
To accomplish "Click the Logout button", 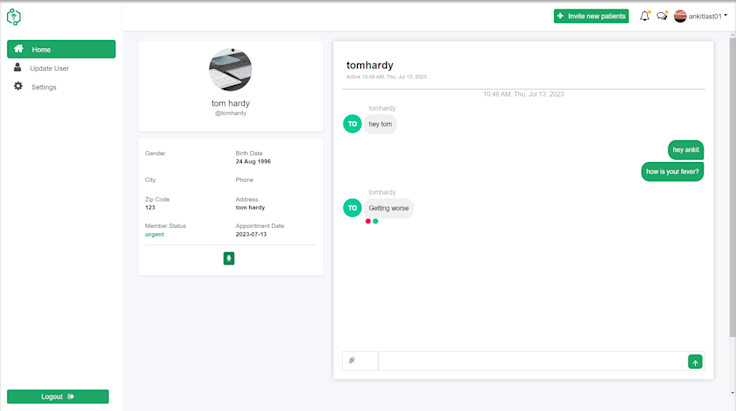I will [58, 396].
